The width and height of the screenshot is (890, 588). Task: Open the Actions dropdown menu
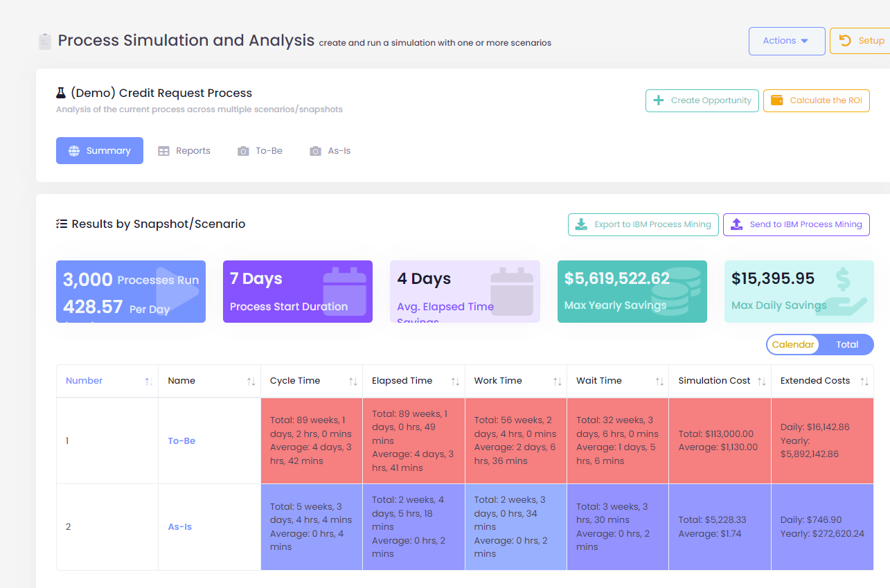pos(786,41)
